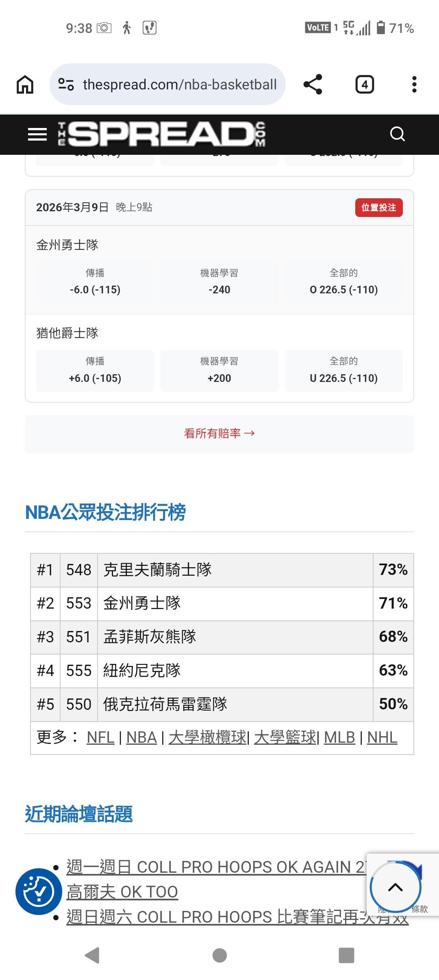Open the 看所有賠率 link
Screen dimensions: 439x980
click(x=219, y=434)
